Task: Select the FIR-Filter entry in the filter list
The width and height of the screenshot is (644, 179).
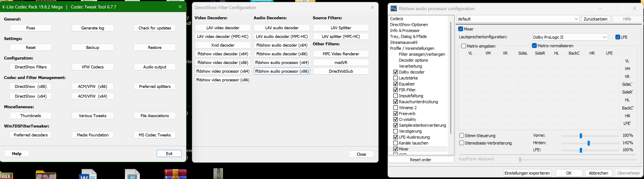Action: tap(407, 90)
